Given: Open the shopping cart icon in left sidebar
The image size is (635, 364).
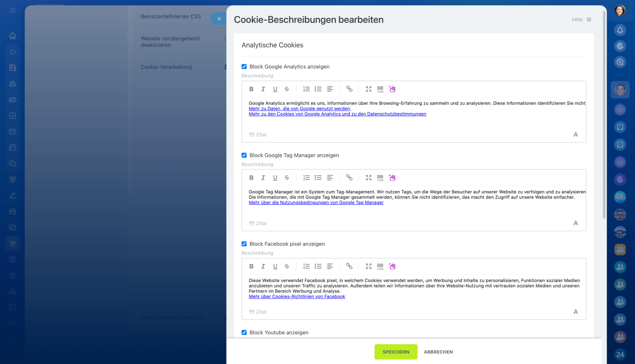Looking at the screenshot, I should click(12, 243).
